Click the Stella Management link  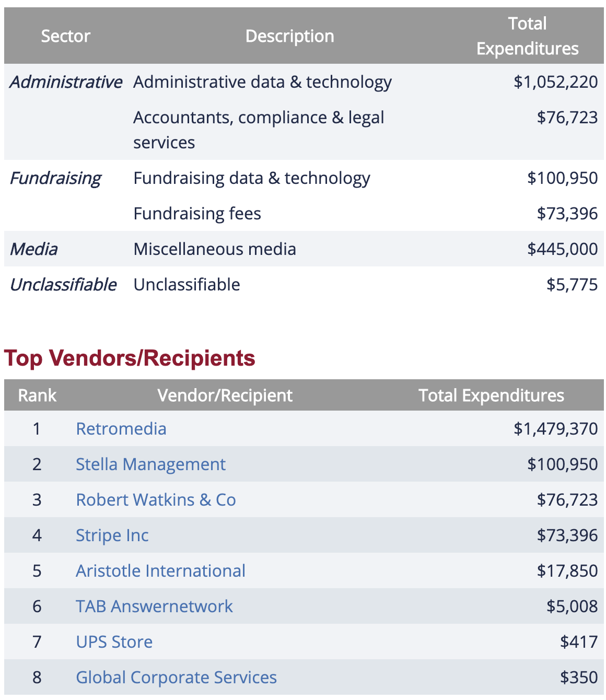(x=150, y=464)
